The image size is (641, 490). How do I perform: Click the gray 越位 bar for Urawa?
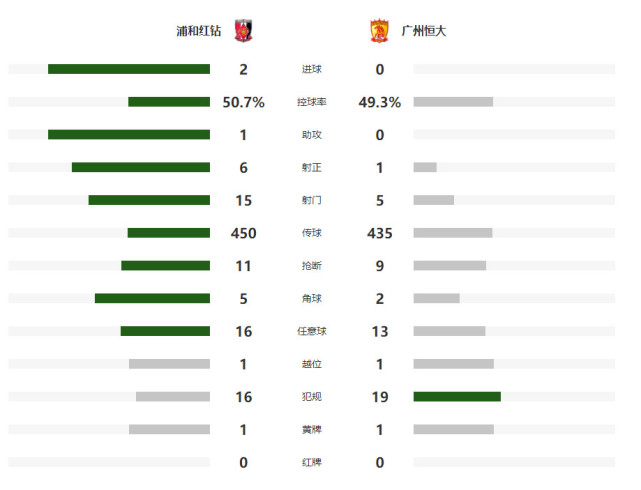coord(170,364)
